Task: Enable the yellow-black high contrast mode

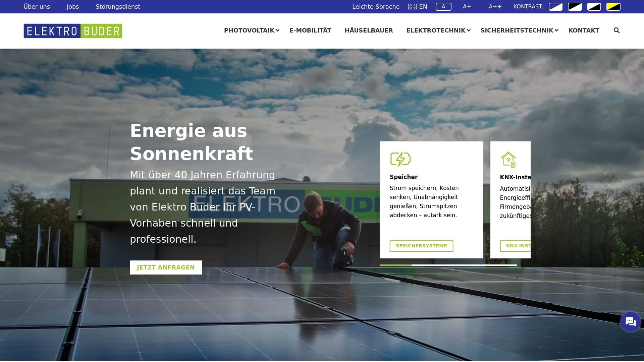Action: [x=613, y=6]
